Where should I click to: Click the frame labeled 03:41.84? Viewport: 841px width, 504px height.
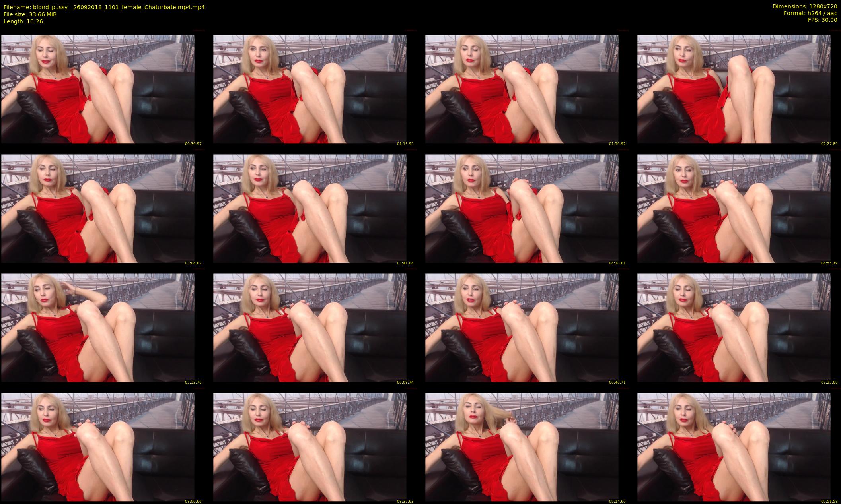pos(310,208)
